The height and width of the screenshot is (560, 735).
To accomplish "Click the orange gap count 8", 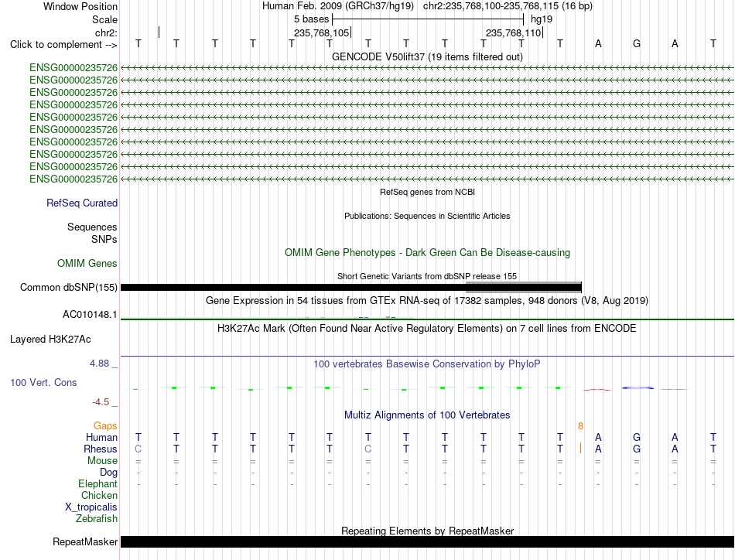I will [x=580, y=425].
